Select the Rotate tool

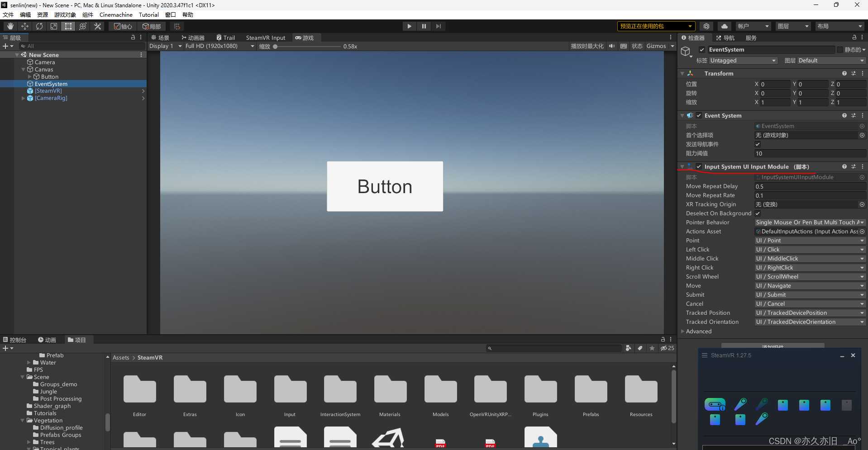coord(39,26)
